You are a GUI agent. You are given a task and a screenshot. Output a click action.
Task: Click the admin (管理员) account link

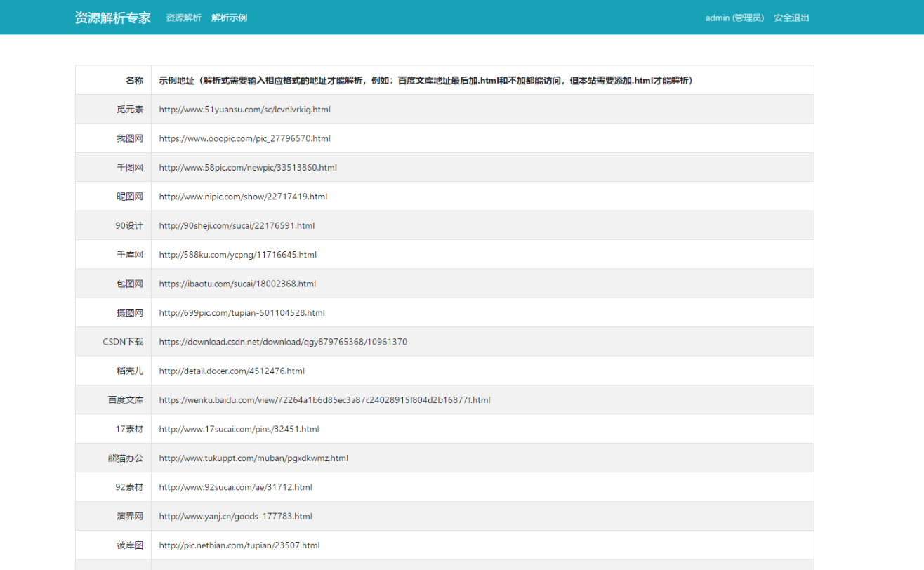click(734, 18)
